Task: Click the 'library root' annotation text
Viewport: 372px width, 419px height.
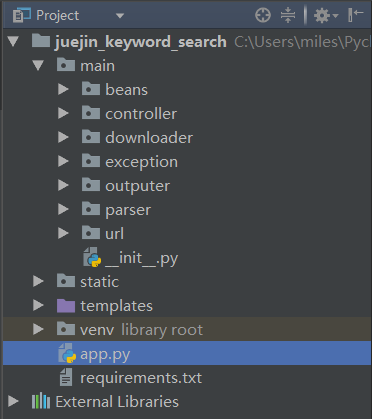Action: [x=162, y=330]
